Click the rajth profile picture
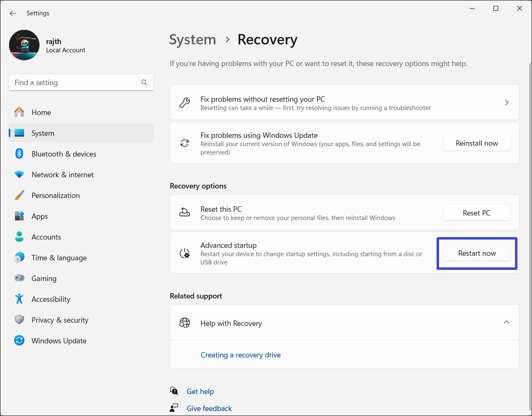 (24, 45)
